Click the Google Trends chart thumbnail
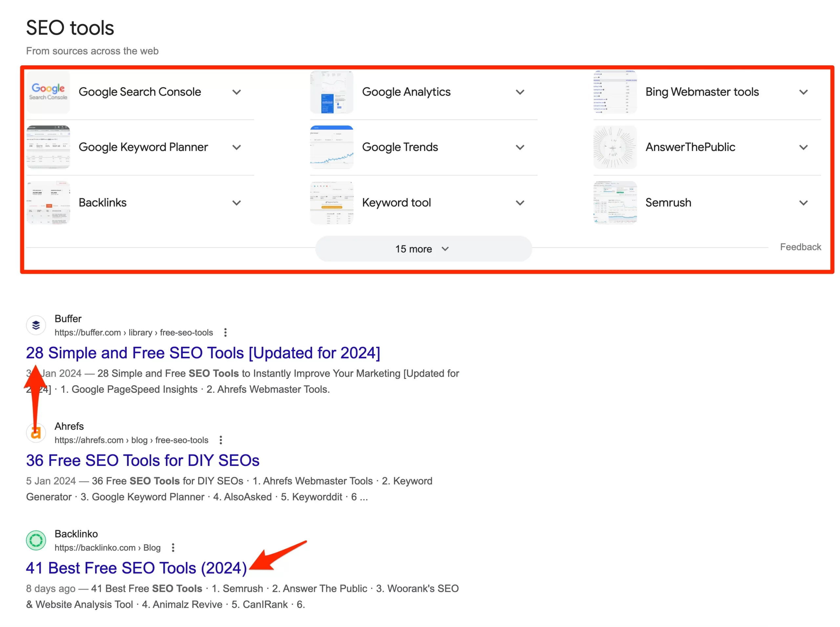The image size is (840, 627). click(331, 147)
